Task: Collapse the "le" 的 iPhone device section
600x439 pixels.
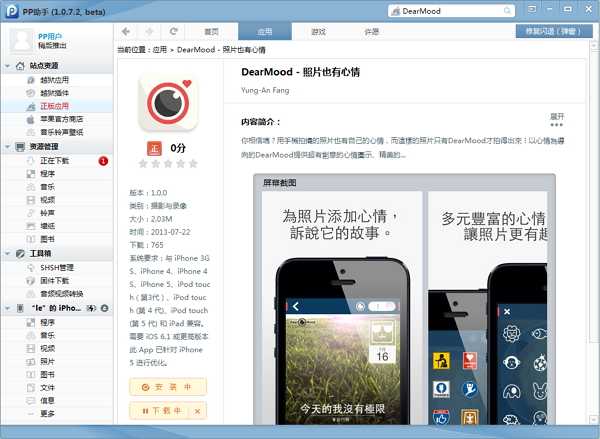Action: [x=7, y=308]
